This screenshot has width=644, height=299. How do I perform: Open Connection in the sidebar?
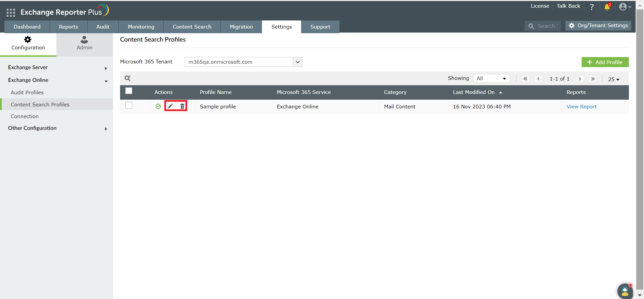tap(25, 116)
